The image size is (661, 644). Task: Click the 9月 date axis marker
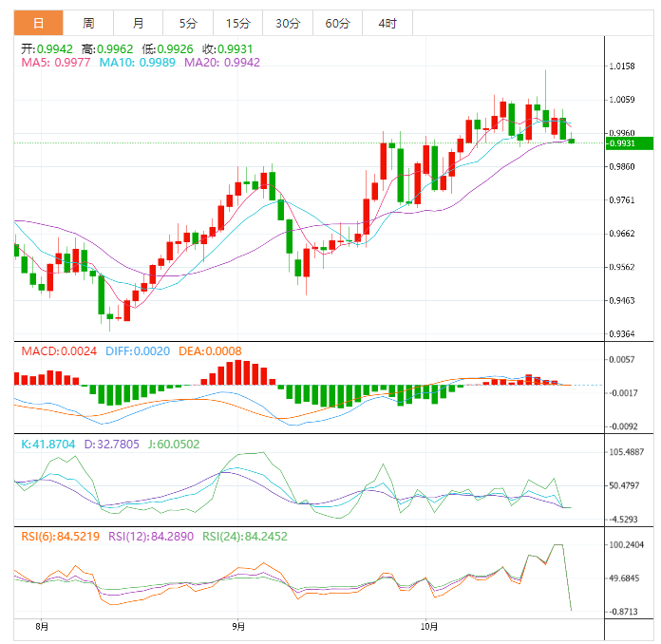coord(238,627)
